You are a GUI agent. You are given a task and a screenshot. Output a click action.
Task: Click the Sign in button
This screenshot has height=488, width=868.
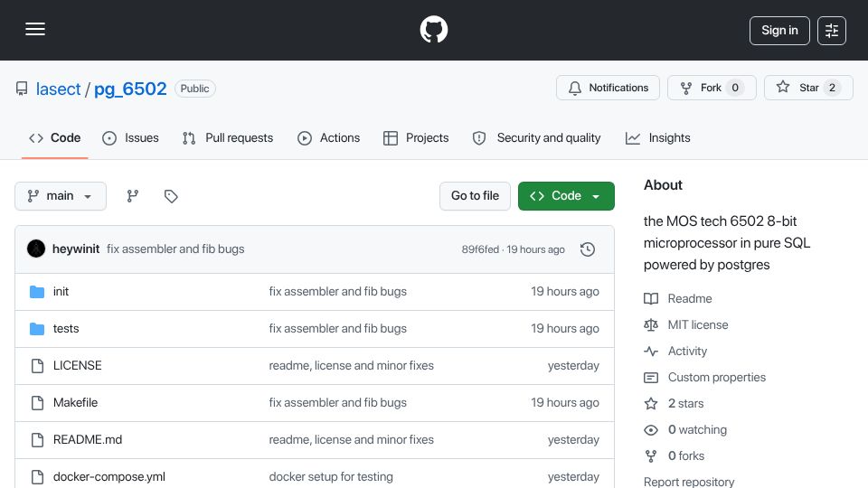tap(779, 31)
